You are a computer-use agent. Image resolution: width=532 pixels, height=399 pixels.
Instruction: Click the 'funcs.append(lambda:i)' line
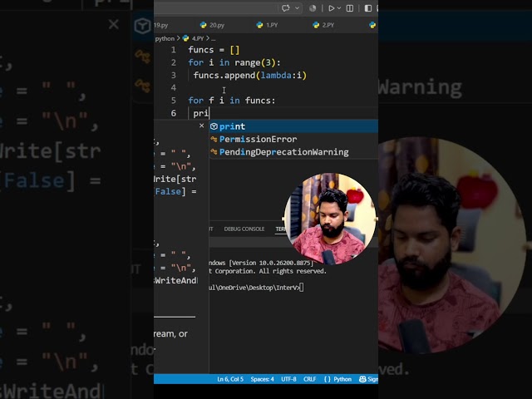coord(250,75)
